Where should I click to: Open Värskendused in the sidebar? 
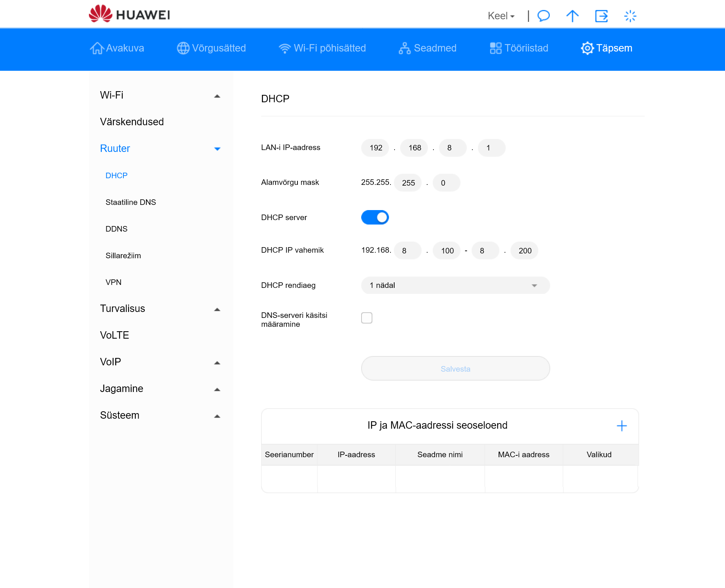pyautogui.click(x=132, y=122)
